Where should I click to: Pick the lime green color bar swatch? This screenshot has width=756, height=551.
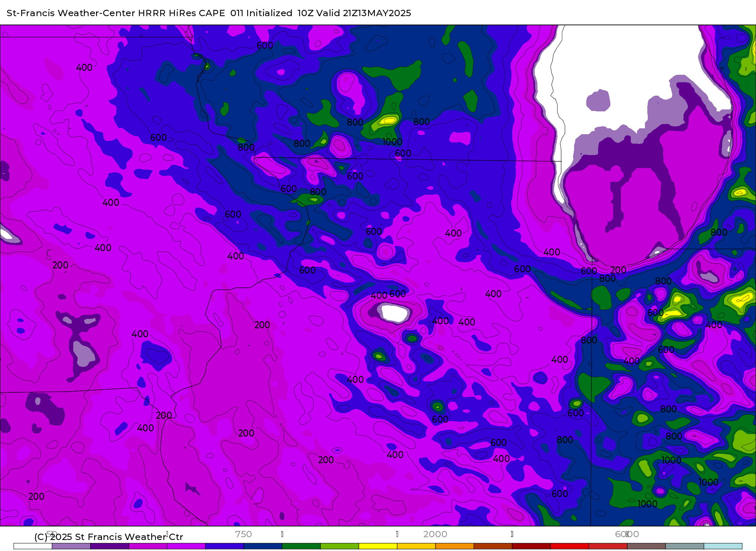pyautogui.click(x=339, y=546)
